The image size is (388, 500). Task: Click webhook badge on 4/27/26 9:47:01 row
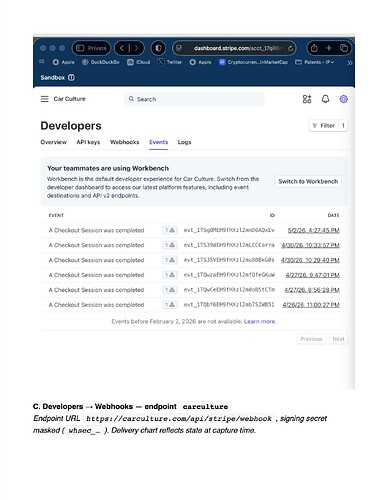pos(170,275)
